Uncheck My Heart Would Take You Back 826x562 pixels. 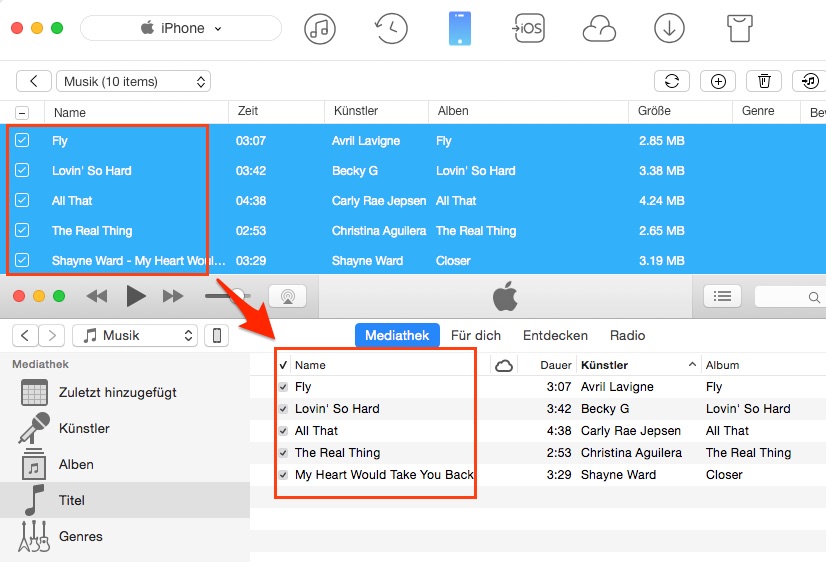283,475
